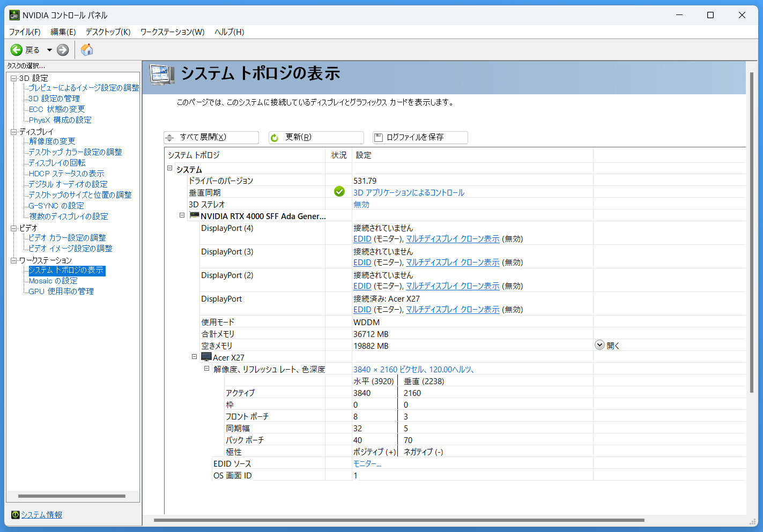Select PhysX 構成の設定 in sidebar
The width and height of the screenshot is (763, 532).
pyautogui.click(x=60, y=120)
